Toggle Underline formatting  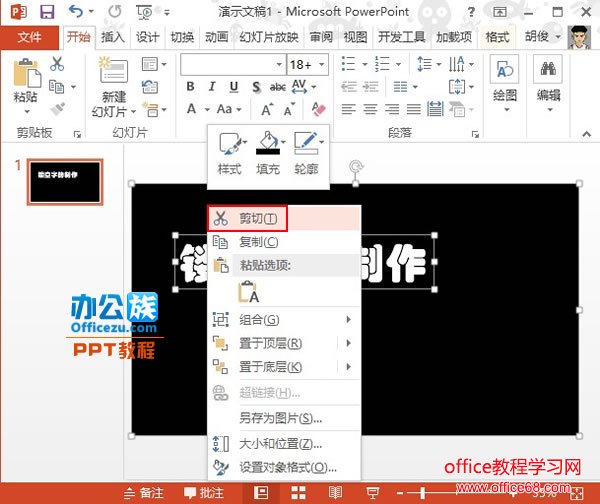[234, 87]
